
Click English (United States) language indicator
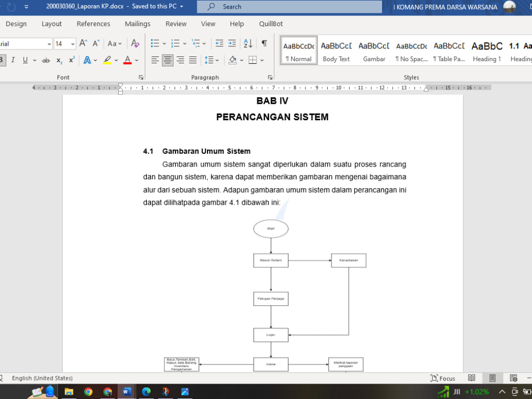tap(43, 378)
